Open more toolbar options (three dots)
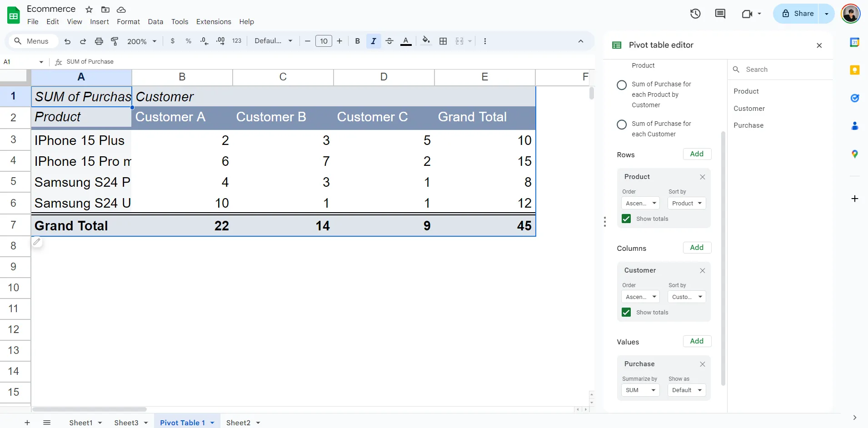This screenshot has height=428, width=868. (x=485, y=41)
